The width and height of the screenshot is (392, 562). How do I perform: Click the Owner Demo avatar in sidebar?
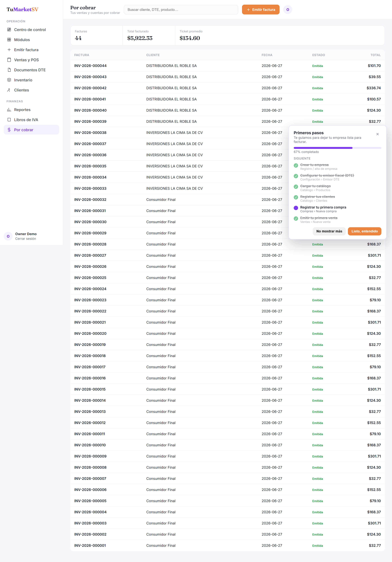8,236
